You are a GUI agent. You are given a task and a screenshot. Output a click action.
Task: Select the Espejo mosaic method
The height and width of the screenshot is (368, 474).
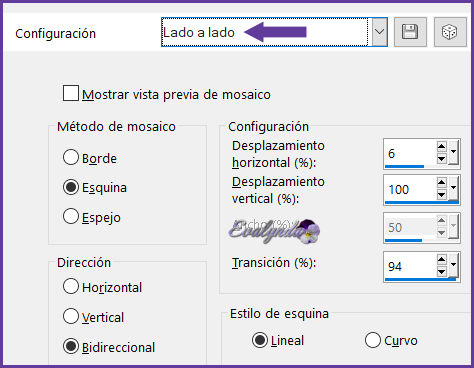pos(71,216)
